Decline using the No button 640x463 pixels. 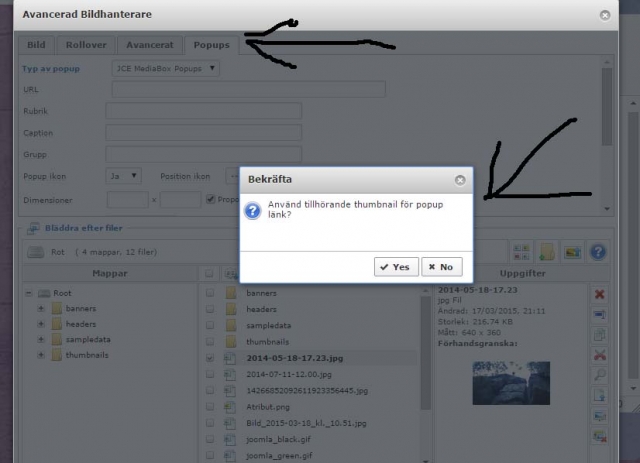click(442, 267)
